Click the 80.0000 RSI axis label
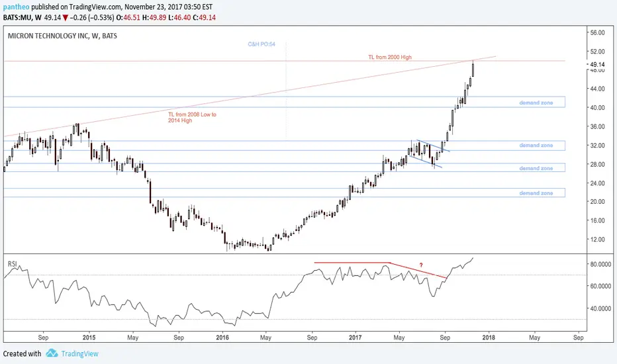 600,265
